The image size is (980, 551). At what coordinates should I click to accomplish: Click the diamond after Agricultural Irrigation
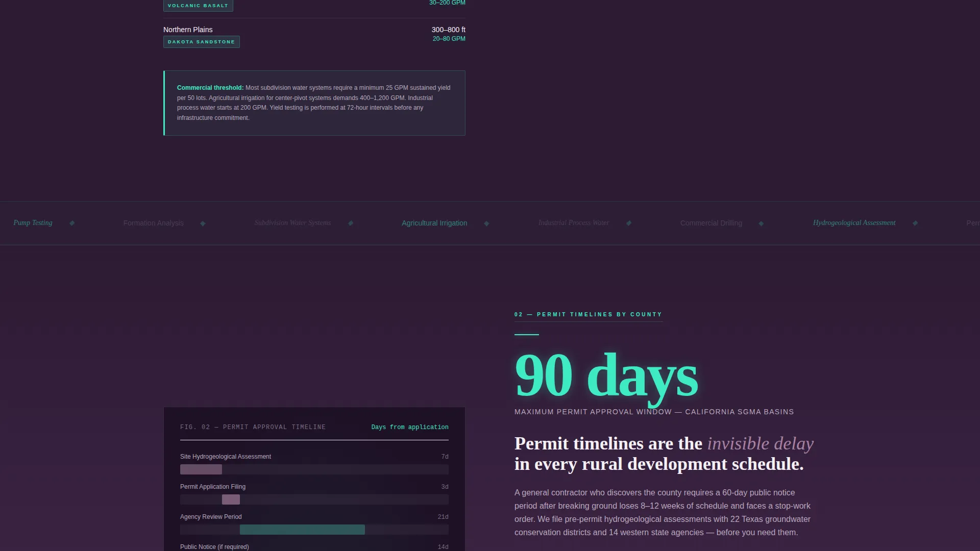pos(486,223)
